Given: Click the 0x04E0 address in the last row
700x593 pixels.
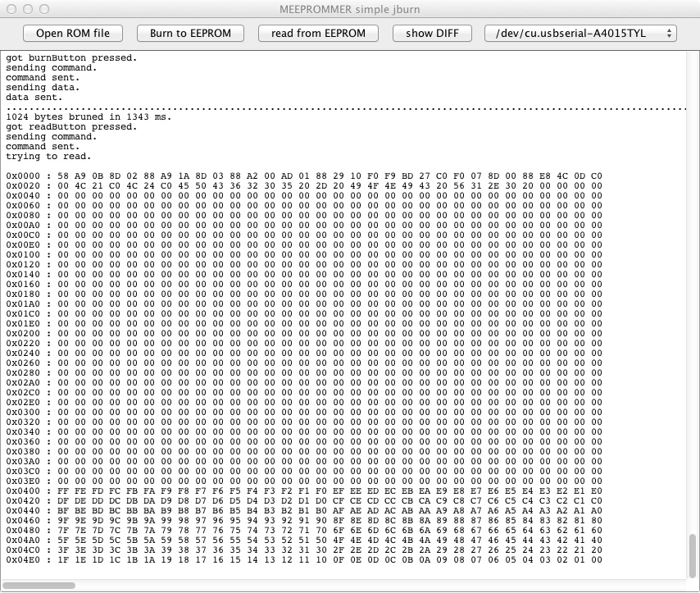Looking at the screenshot, I should (23, 560).
